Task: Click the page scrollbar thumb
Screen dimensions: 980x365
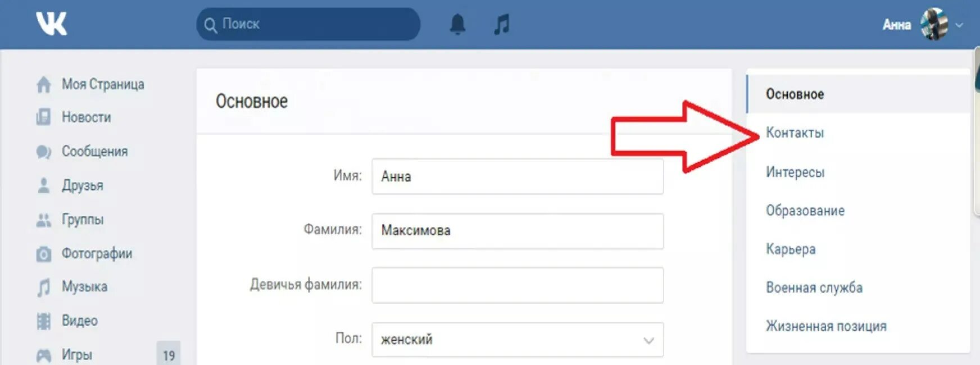Action: coord(977,132)
